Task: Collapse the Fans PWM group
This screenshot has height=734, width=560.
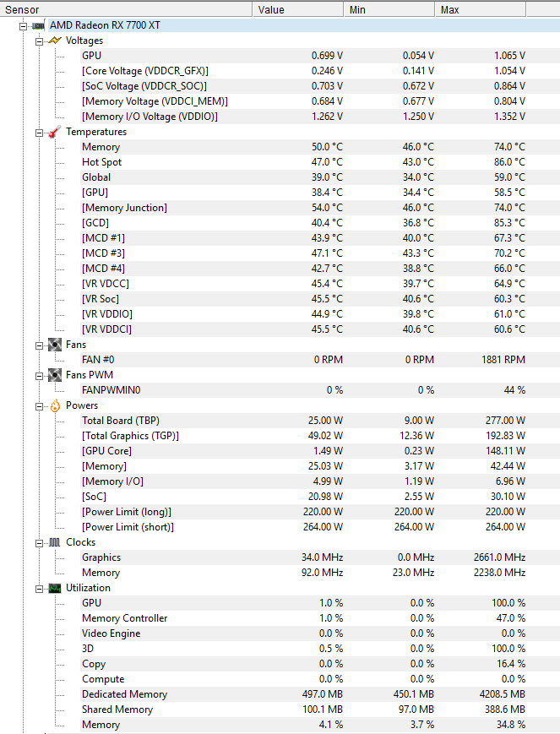Action: 40,377
